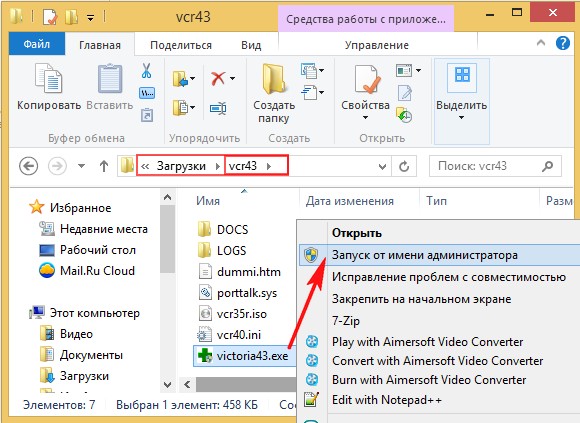Screen dimensions: 580x423
Task: Switch to the Вид ribbon tab
Action: coord(251,45)
